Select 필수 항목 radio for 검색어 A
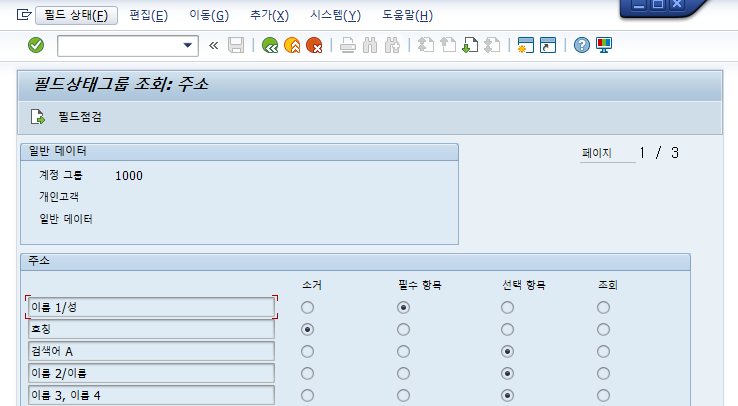This screenshot has width=738, height=406. [403, 351]
